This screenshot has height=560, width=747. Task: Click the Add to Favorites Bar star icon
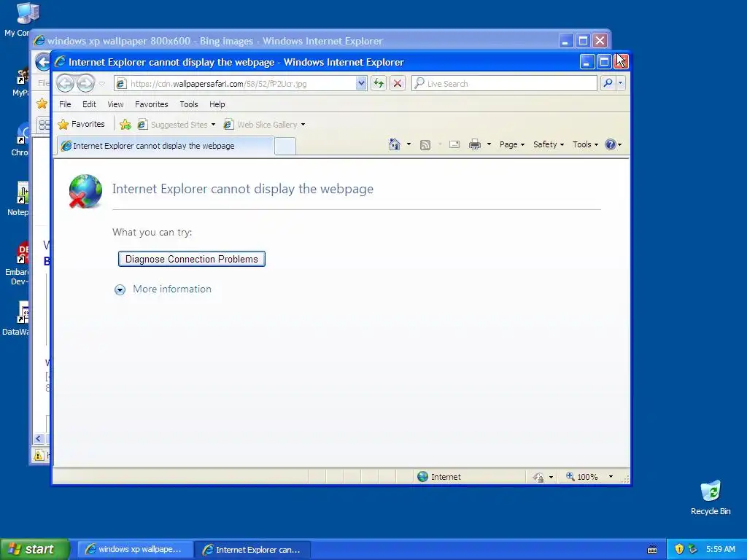(125, 125)
